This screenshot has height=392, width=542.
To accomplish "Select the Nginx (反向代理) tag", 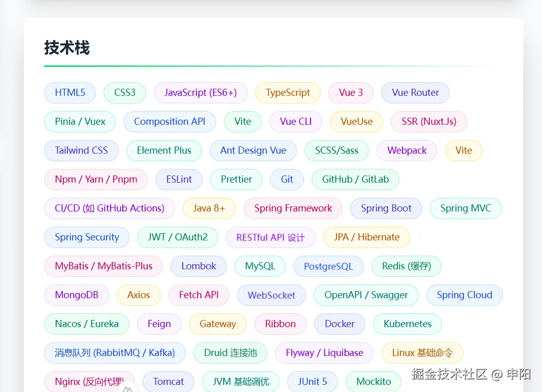I will [89, 382].
